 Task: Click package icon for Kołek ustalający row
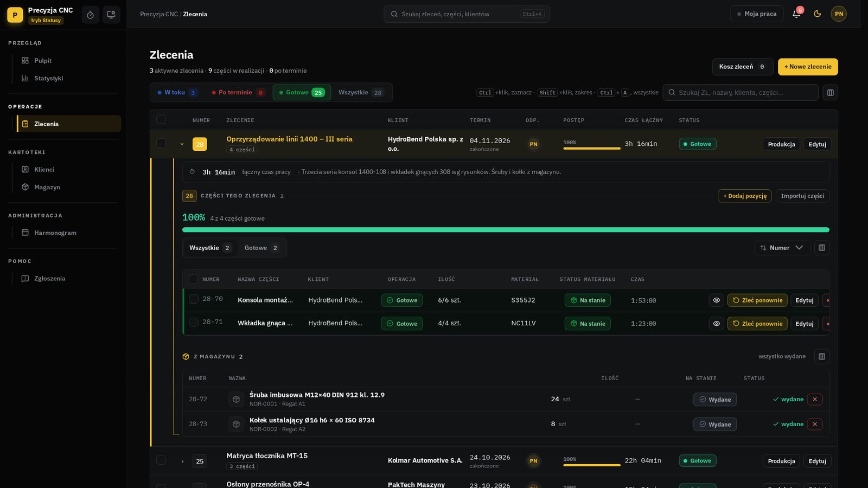tap(236, 425)
